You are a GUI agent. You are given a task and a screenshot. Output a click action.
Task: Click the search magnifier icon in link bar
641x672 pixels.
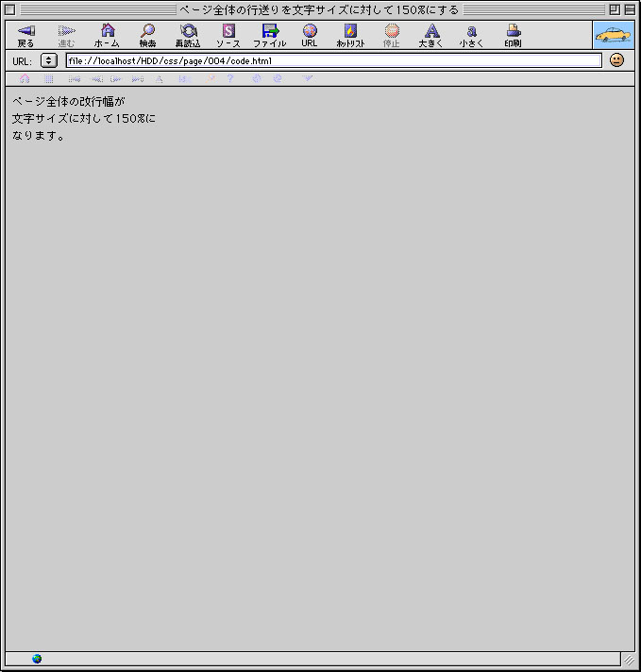click(211, 78)
